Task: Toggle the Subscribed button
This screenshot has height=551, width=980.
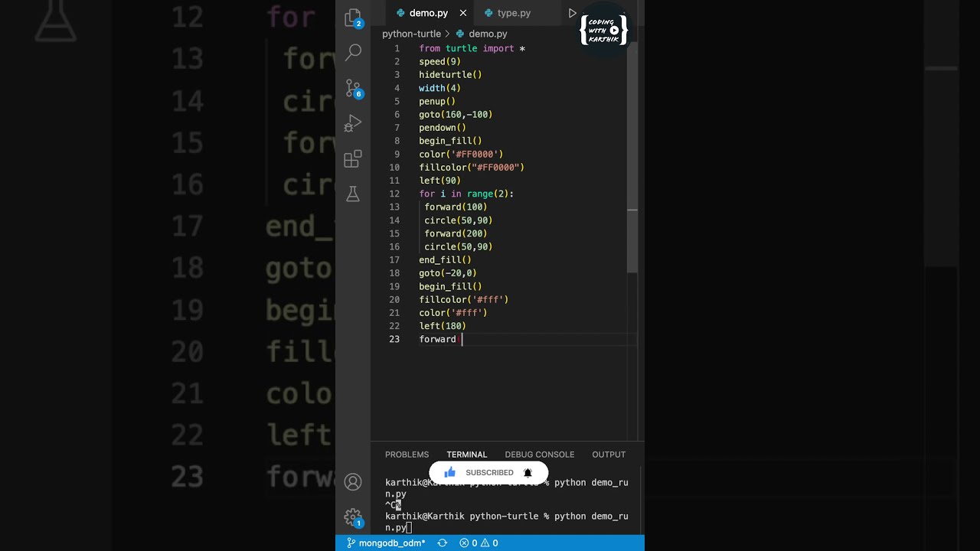Action: pyautogui.click(x=489, y=473)
